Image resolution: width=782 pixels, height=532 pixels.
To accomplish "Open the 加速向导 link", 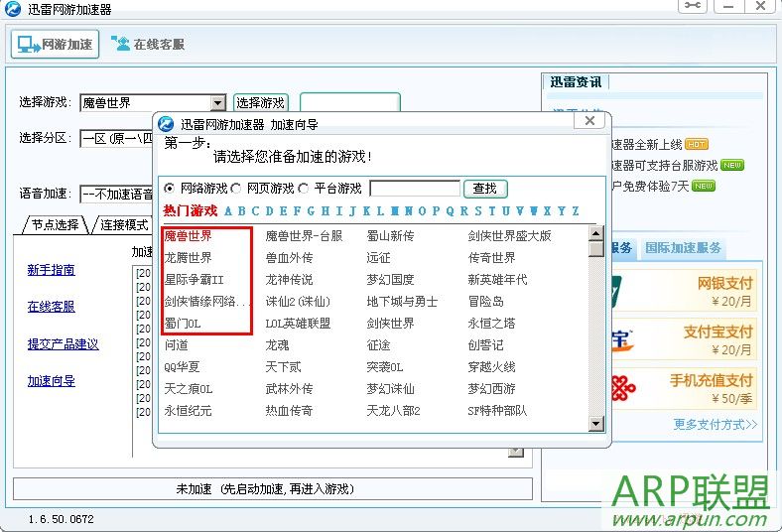I will pos(51,381).
